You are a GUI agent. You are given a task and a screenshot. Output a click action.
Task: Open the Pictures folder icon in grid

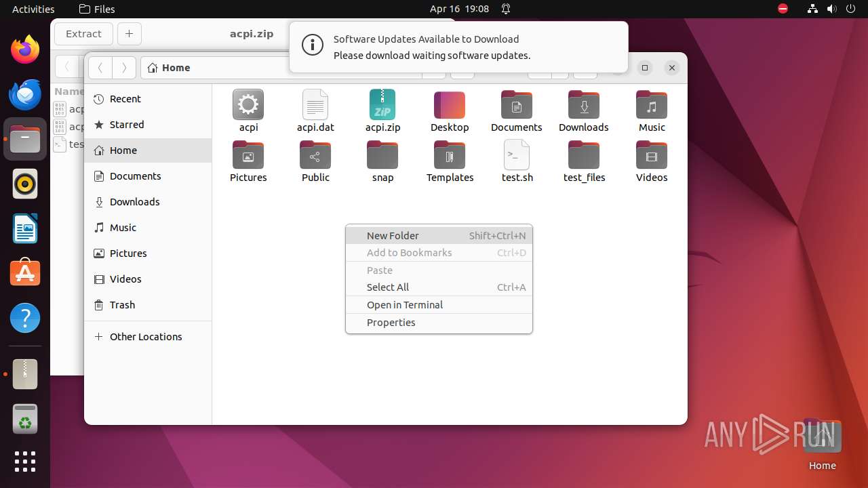(248, 155)
